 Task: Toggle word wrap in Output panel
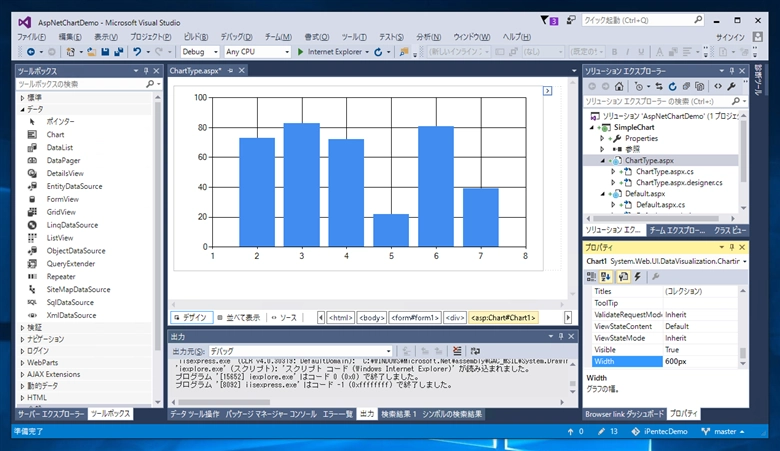coord(475,351)
